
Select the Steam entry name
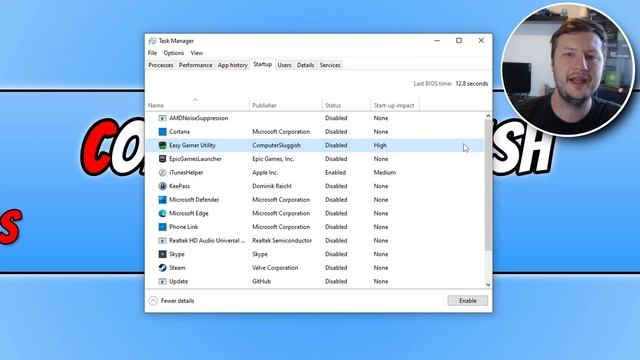177,268
